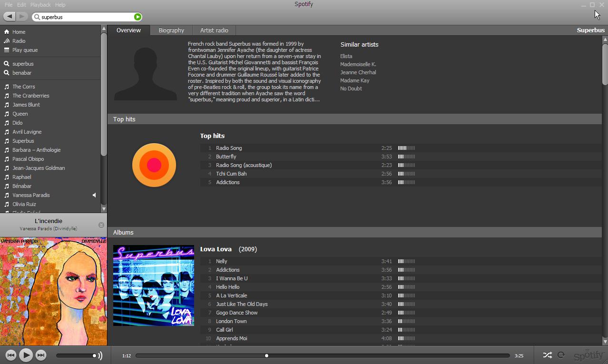Skip to the previous track
This screenshot has height=364, width=608.
[x=10, y=355]
